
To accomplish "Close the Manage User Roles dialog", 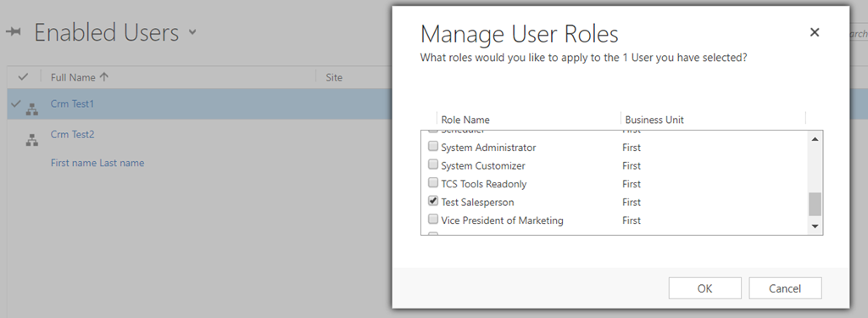I will [815, 32].
